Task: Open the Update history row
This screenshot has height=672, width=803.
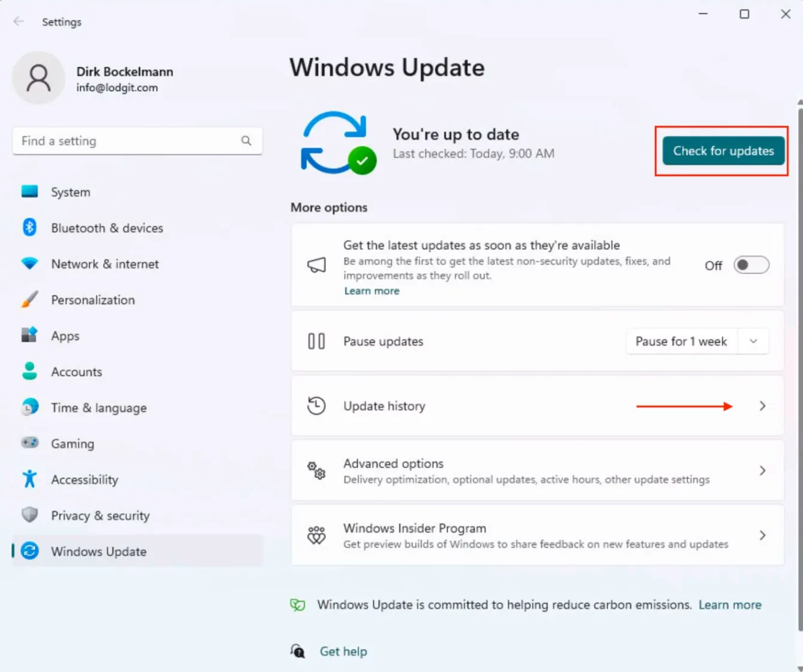Action: tap(538, 406)
